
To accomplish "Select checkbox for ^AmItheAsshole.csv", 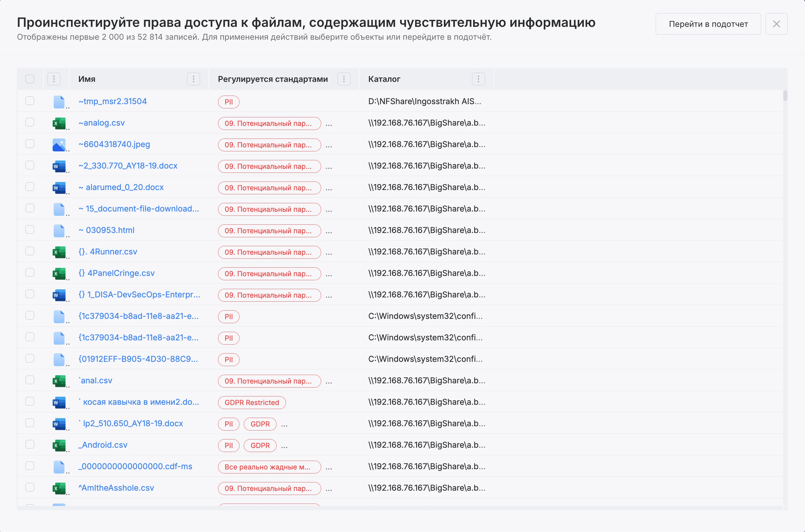I will click(x=30, y=487).
